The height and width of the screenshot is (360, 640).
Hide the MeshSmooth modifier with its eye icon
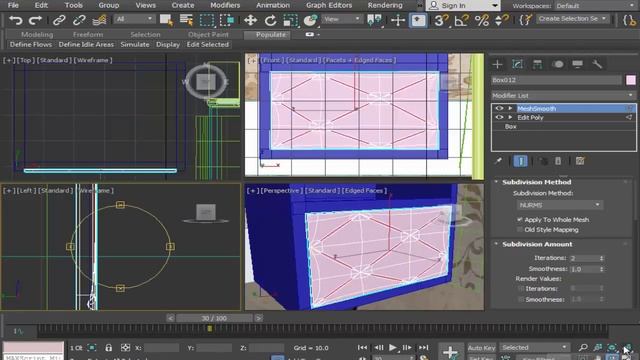[x=499, y=108]
